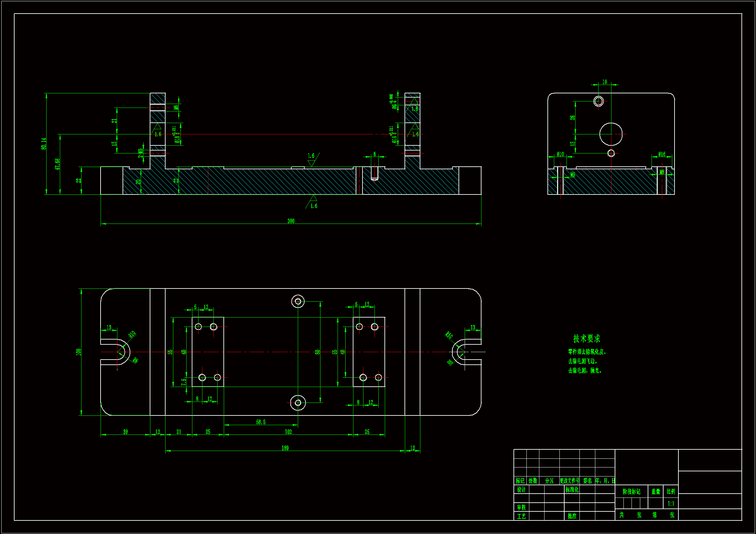Viewport: 756px width, 534px height.
Task: Click the 300 overall length dimension text
Action: 291,221
